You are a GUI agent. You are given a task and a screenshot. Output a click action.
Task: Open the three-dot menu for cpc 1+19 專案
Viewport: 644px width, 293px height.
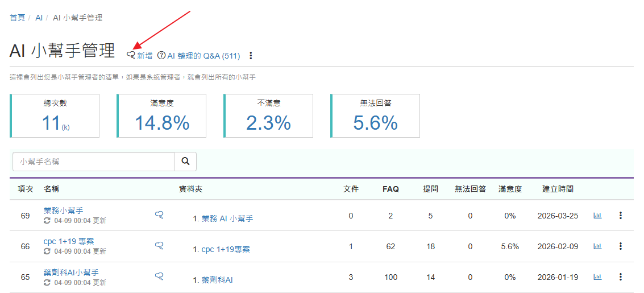(621, 246)
